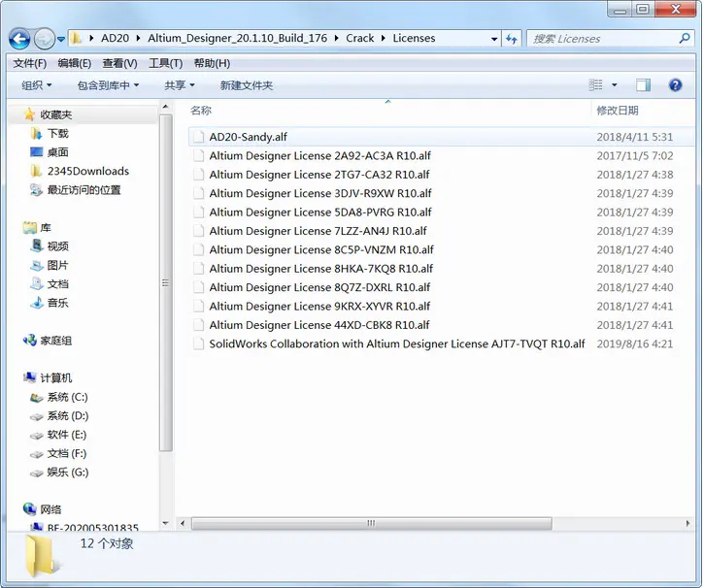Select license file 3DJV-R9XW R10.alf
The image size is (704, 588).
tap(320, 193)
